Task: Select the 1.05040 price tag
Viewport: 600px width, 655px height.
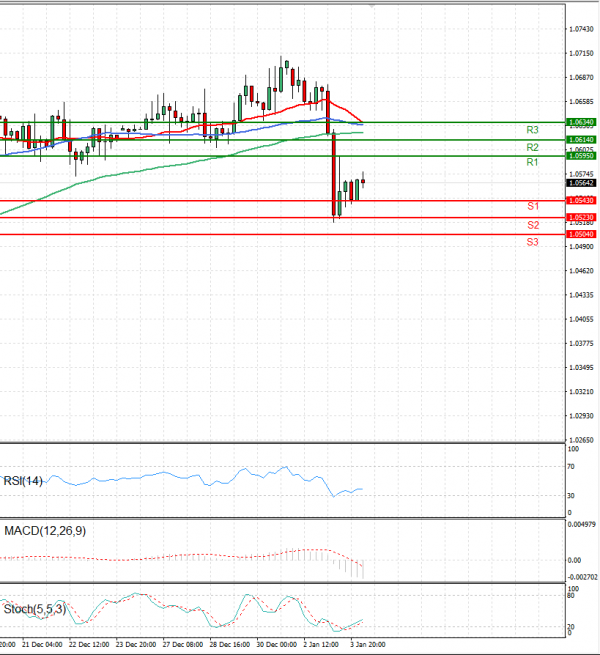Action: [581, 234]
